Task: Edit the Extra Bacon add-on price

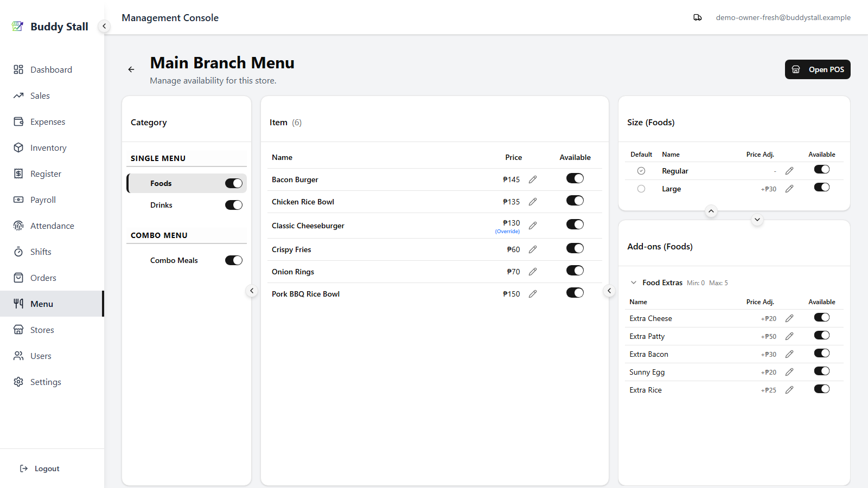Action: 789,354
